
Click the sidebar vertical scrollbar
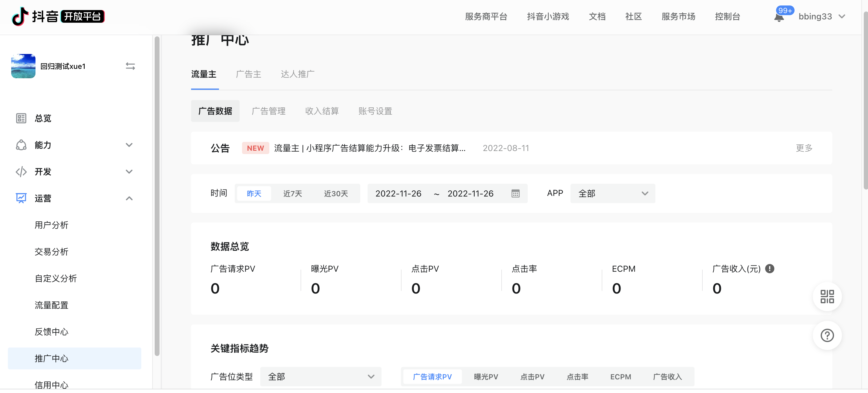pos(157,196)
